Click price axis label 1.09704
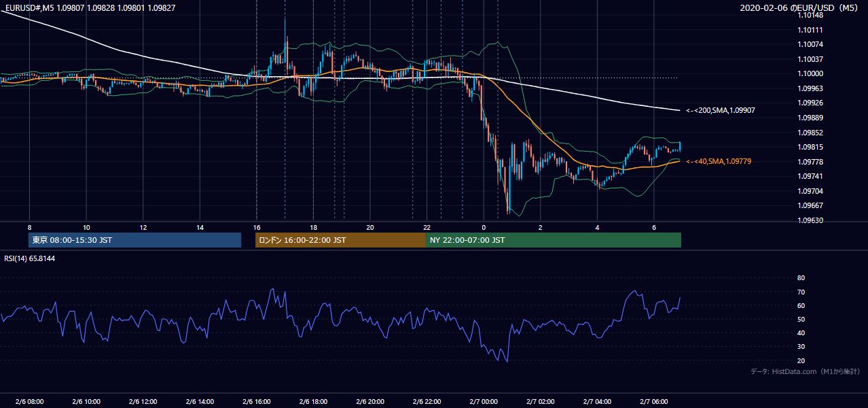Image resolution: width=868 pixels, height=408 pixels. point(810,191)
